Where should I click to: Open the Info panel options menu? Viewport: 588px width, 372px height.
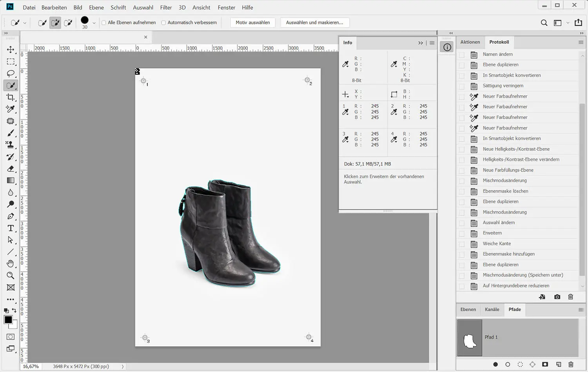pyautogui.click(x=432, y=43)
